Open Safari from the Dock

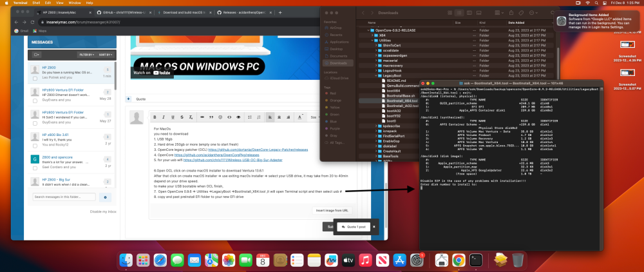point(160,260)
